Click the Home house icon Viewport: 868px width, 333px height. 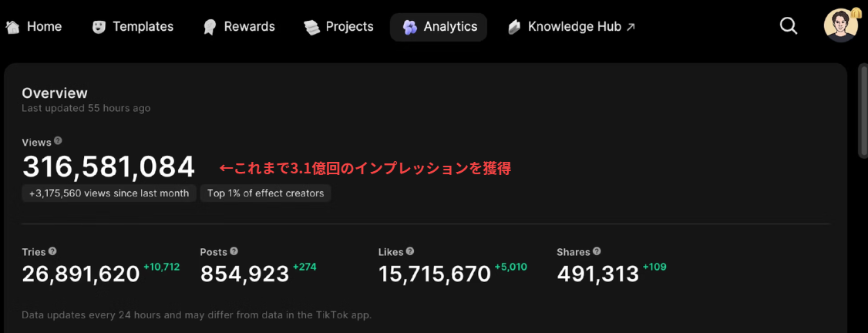(12, 26)
